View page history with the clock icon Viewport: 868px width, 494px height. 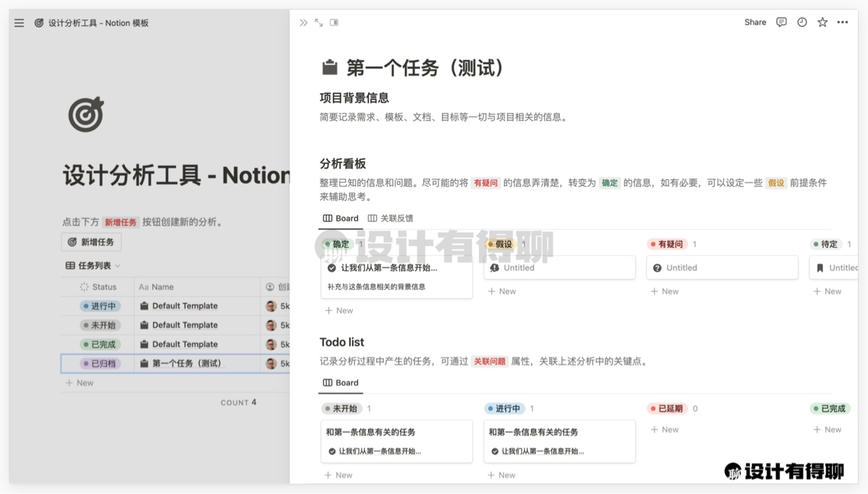pyautogui.click(x=801, y=22)
